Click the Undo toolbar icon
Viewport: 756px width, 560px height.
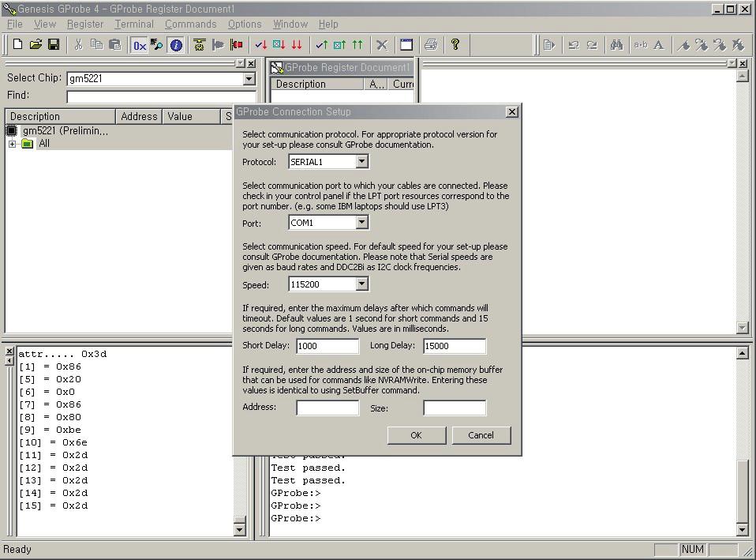(574, 45)
